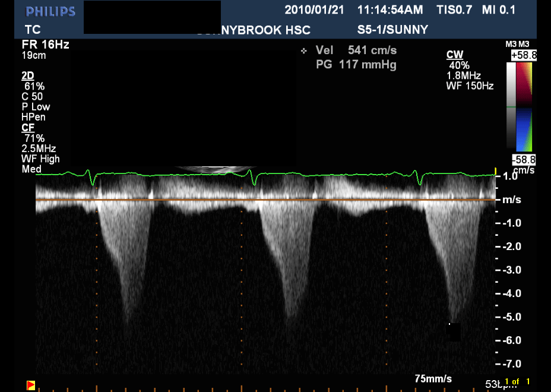Click the grayscale bar next to color map

point(511,106)
